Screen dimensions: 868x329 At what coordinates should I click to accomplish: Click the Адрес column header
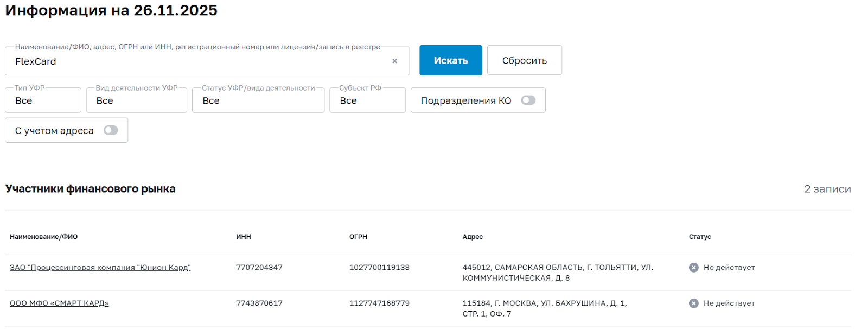click(473, 237)
